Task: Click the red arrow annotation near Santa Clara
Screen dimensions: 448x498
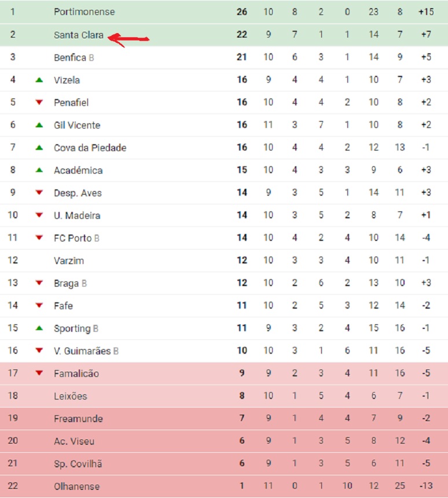Action: coord(128,40)
